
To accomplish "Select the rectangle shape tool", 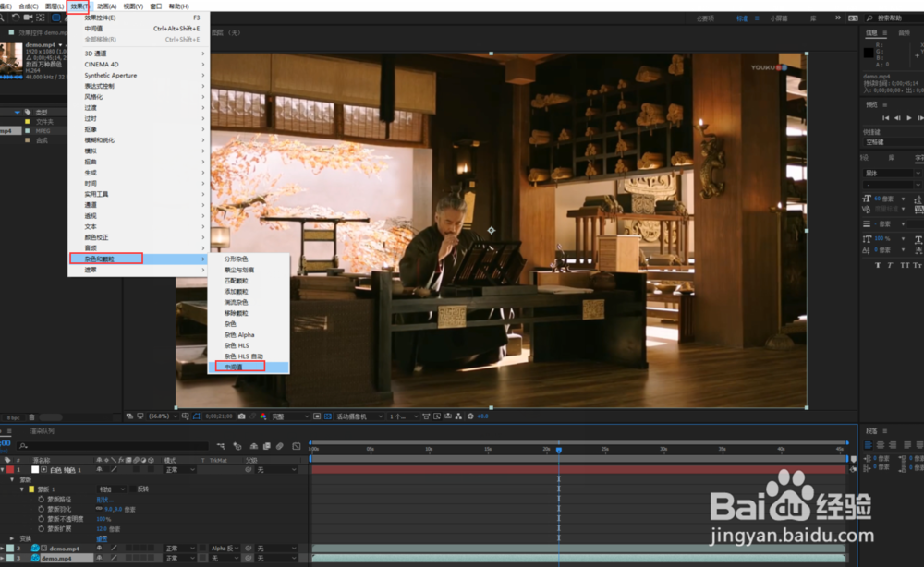I will (x=56, y=18).
